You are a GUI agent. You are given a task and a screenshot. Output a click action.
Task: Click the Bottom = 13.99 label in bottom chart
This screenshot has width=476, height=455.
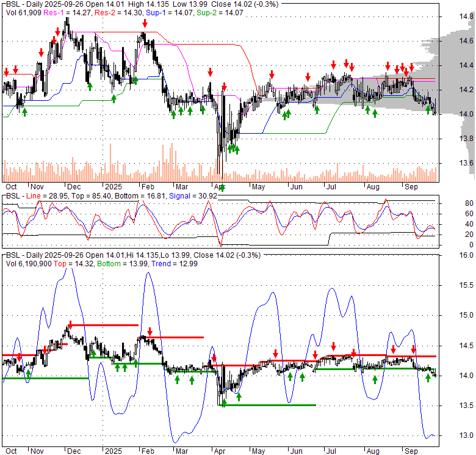123,263
